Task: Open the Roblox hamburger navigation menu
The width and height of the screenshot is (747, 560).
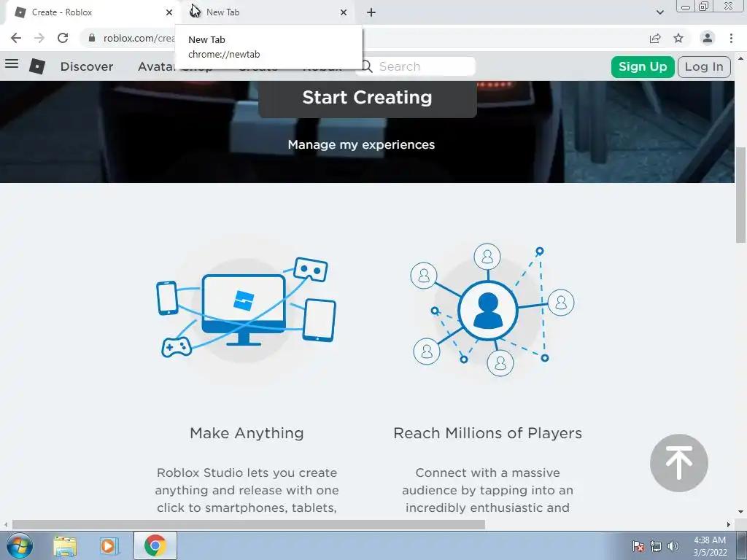Action: pyautogui.click(x=12, y=64)
